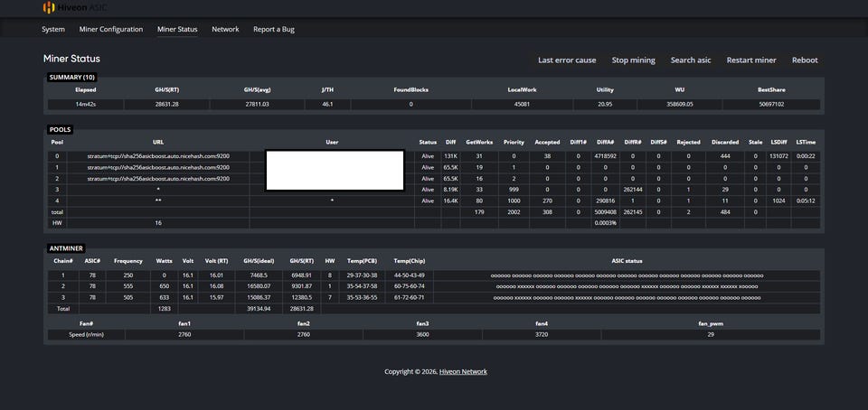Click pool 4 DiffA# value 290816
Image resolution: width=868 pixels, height=410 pixels.
[x=606, y=201]
